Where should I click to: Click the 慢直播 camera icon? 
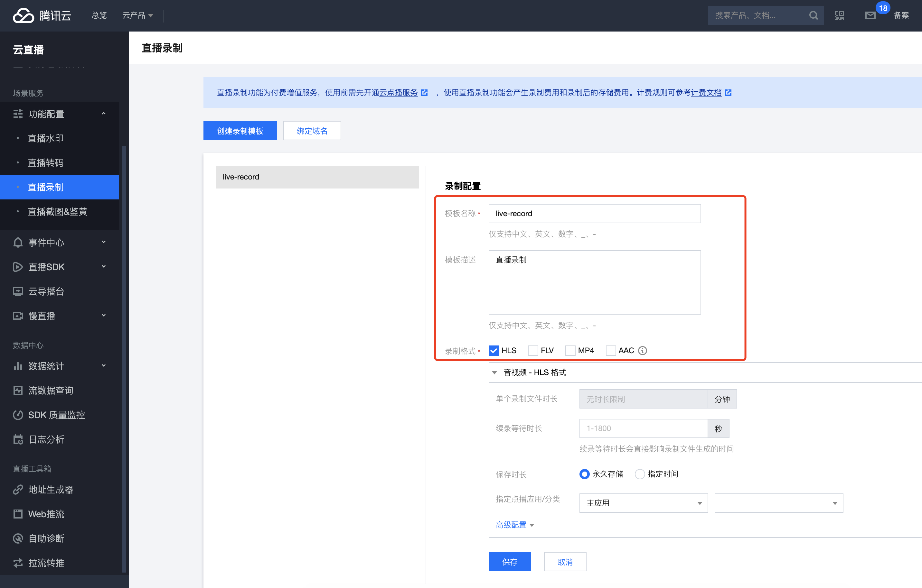click(x=18, y=316)
